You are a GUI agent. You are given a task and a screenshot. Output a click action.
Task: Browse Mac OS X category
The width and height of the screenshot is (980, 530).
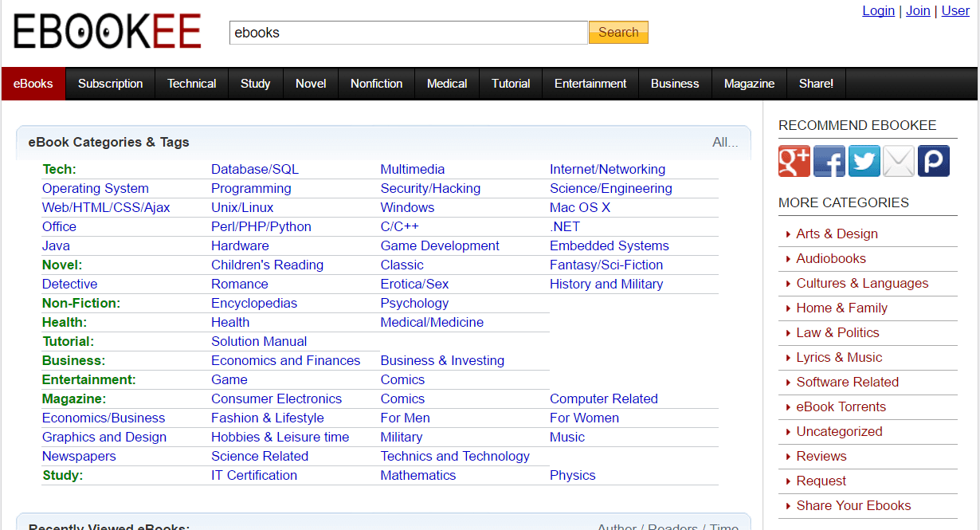coord(580,207)
